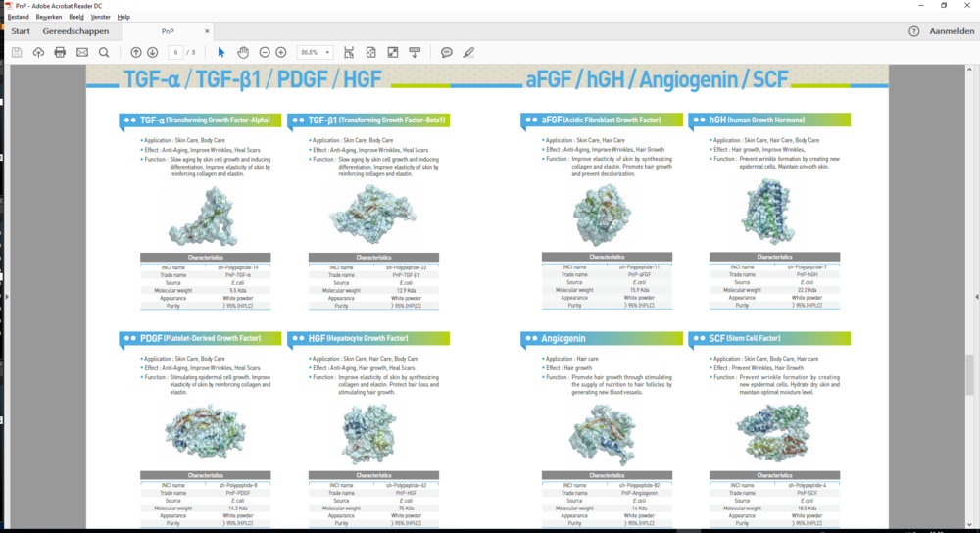Open the search magnifier tool
The height and width of the screenshot is (533, 980).
pyautogui.click(x=104, y=52)
